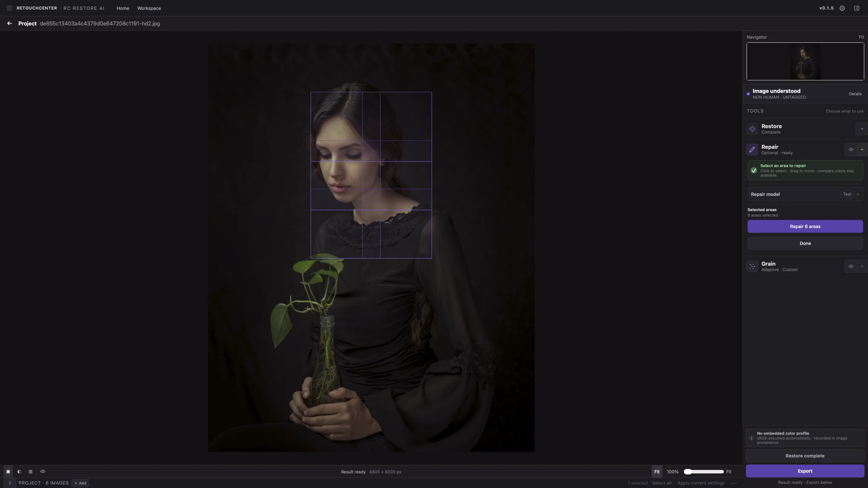Collapse the Repair tool section
The width and height of the screenshot is (868, 488).
coord(862,150)
